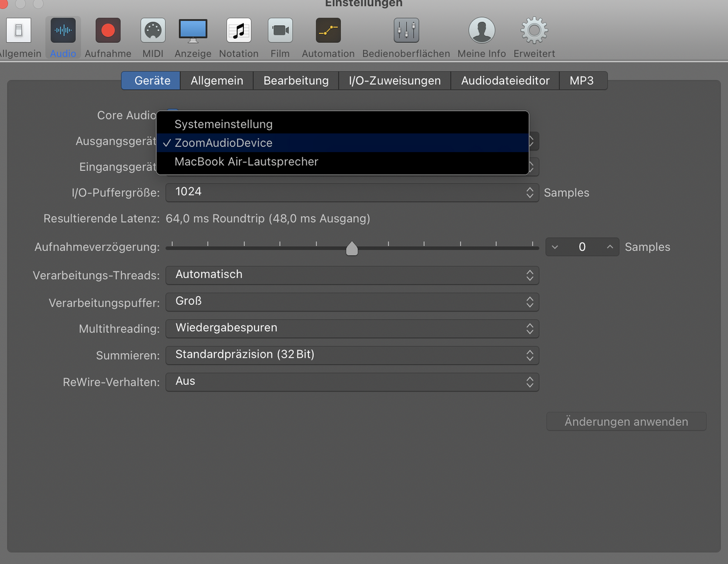
Task: Switch to the Audiodateieditor tab
Action: click(505, 80)
